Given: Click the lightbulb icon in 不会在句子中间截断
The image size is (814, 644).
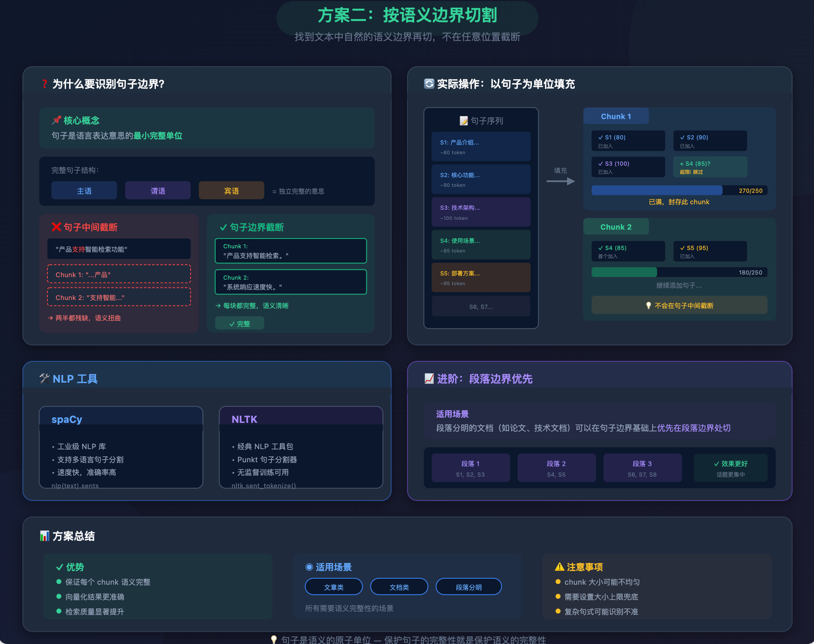Looking at the screenshot, I should coord(648,305).
